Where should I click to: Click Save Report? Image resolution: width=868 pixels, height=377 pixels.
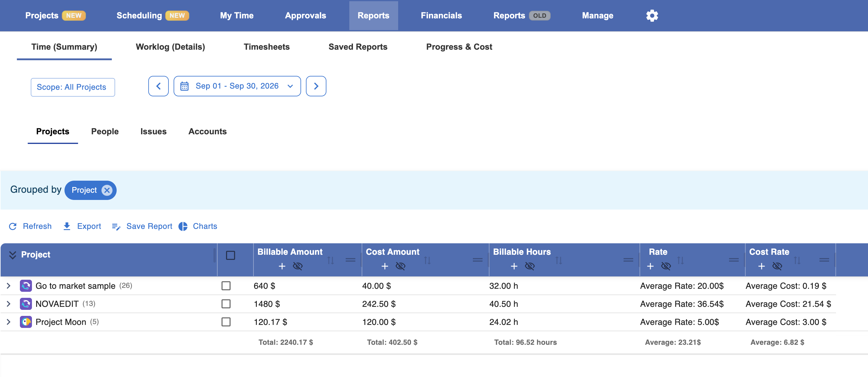(142, 226)
